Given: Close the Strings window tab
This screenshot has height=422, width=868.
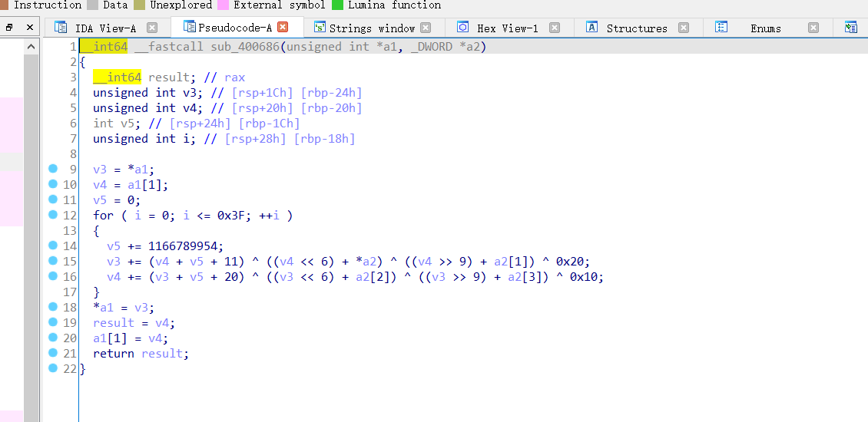Looking at the screenshot, I should coord(427,28).
